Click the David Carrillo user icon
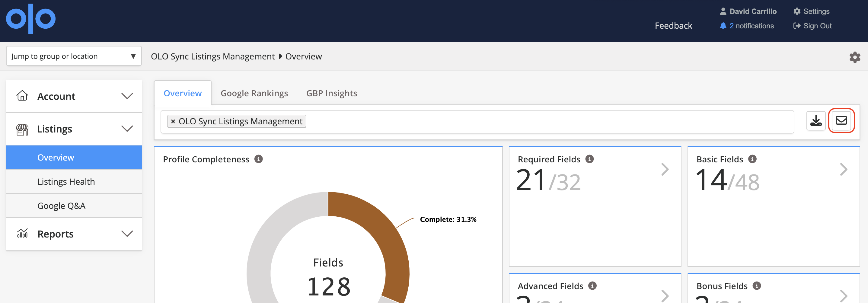 pos(723,11)
